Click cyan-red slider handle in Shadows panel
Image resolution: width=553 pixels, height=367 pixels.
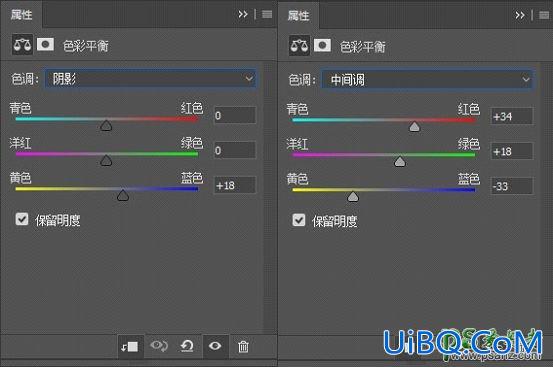106,126
